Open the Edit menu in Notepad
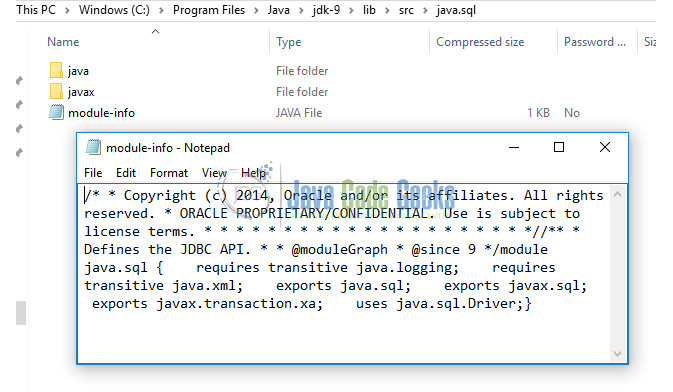This screenshot has height=392, width=673. (126, 173)
